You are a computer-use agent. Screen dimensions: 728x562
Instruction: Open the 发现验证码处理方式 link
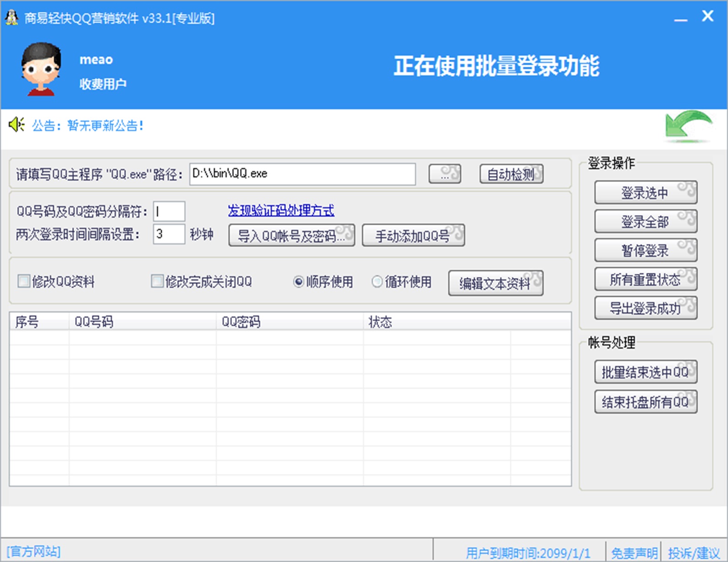click(281, 211)
